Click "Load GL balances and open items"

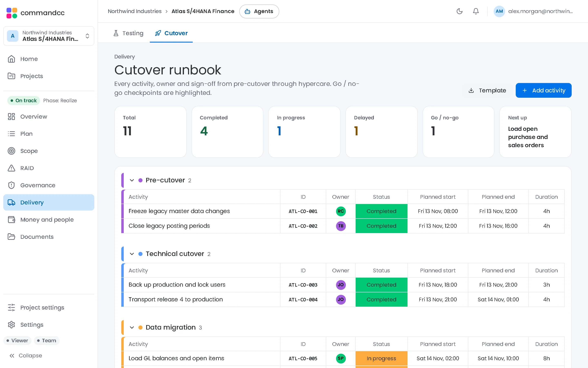[176, 358]
